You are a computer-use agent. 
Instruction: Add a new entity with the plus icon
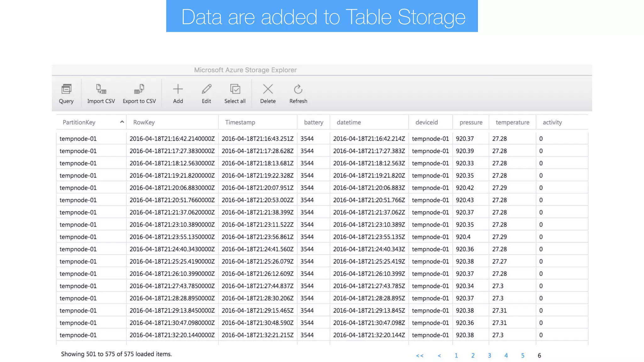[x=178, y=89]
